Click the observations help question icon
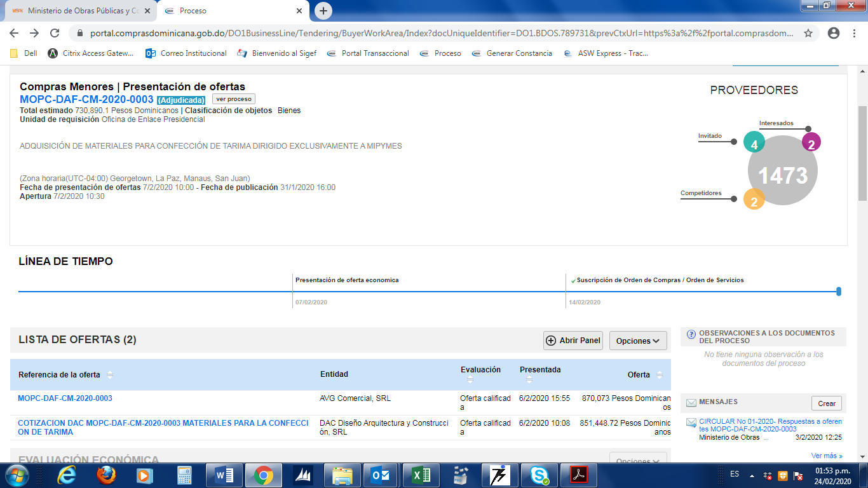Viewport: 868px width, 488px height. [x=691, y=334]
